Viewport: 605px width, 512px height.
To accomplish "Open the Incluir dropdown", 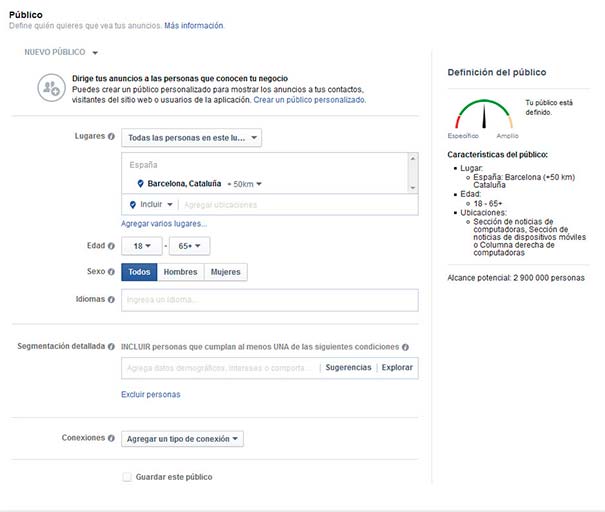I will tap(156, 204).
